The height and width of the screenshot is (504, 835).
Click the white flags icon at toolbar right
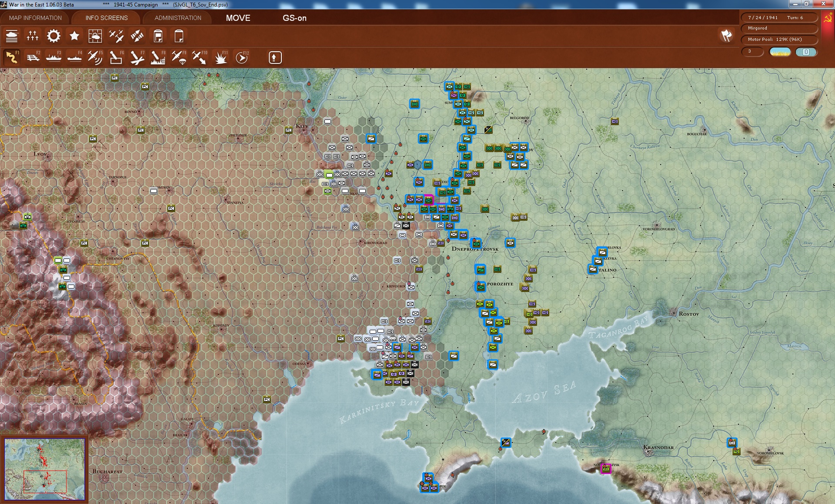tap(727, 36)
